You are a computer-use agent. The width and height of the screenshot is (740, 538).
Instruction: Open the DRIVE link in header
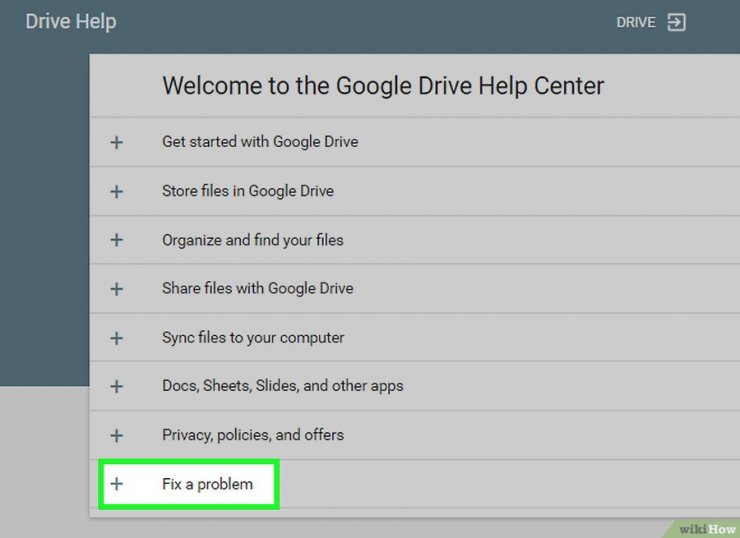[636, 22]
